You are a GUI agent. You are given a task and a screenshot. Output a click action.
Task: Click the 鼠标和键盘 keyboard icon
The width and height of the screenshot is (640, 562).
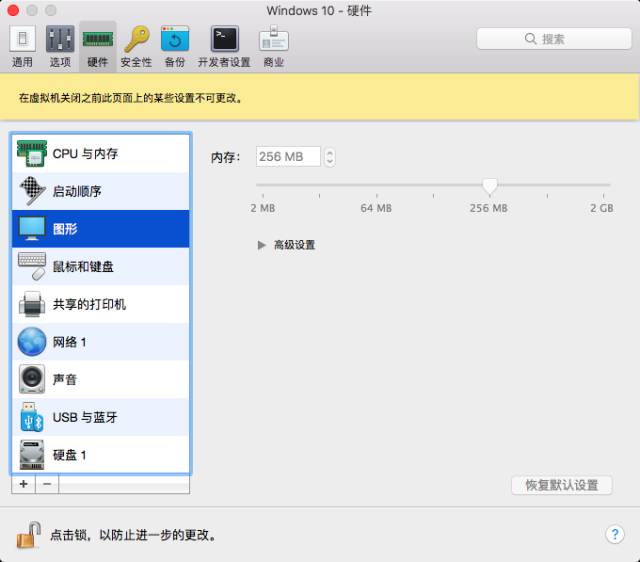pos(32,266)
